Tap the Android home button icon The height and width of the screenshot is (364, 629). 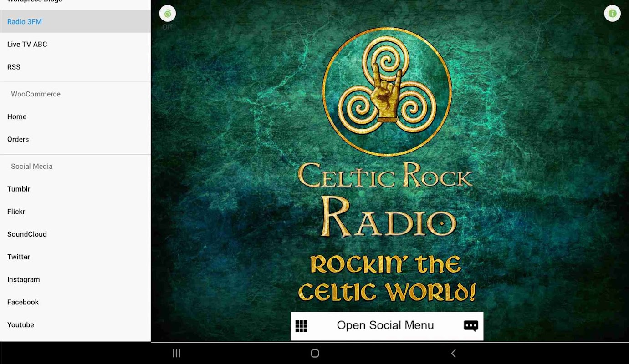315,353
